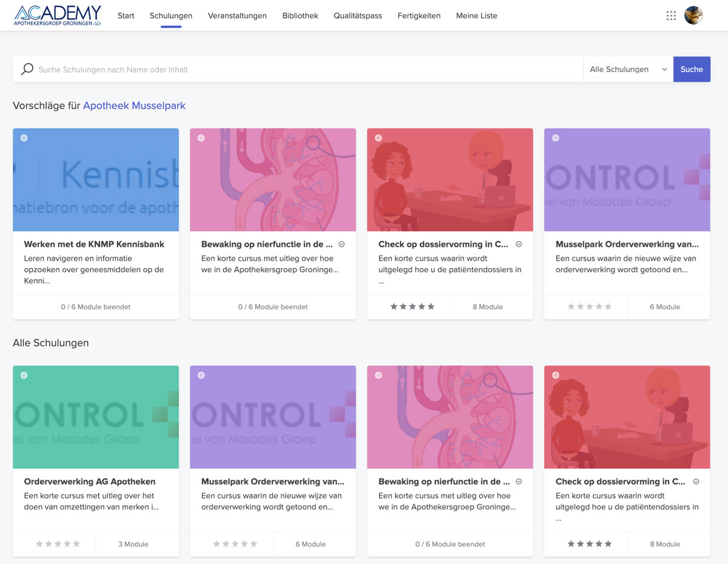The image size is (728, 564).
Task: Open Werken met de KNMP Kennisbank title
Action: point(94,244)
